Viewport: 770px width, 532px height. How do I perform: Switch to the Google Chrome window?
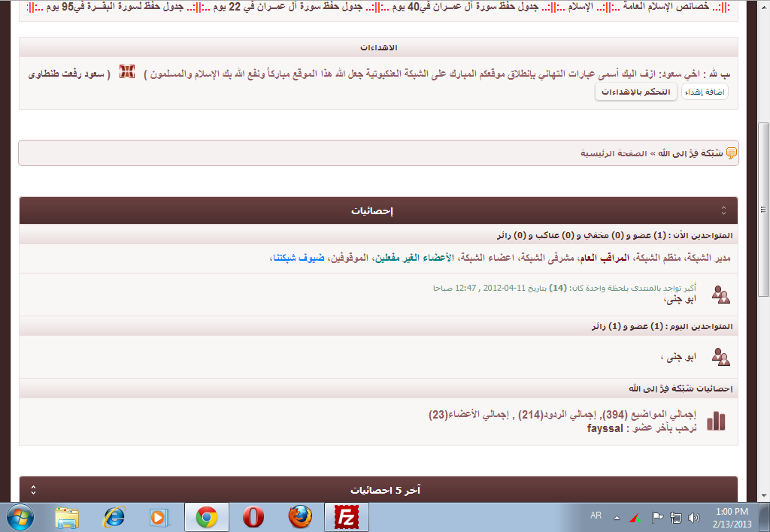pyautogui.click(x=207, y=517)
